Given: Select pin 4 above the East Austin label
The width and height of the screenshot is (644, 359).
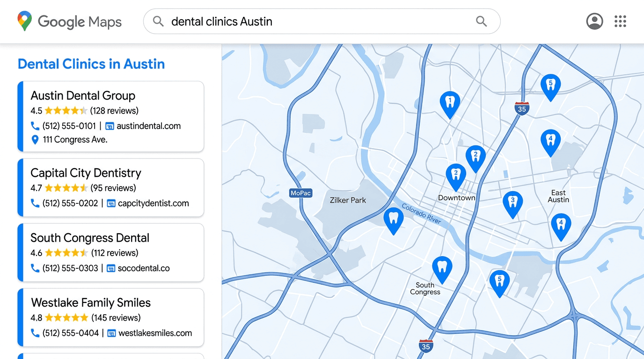Looking at the screenshot, I should [550, 143].
